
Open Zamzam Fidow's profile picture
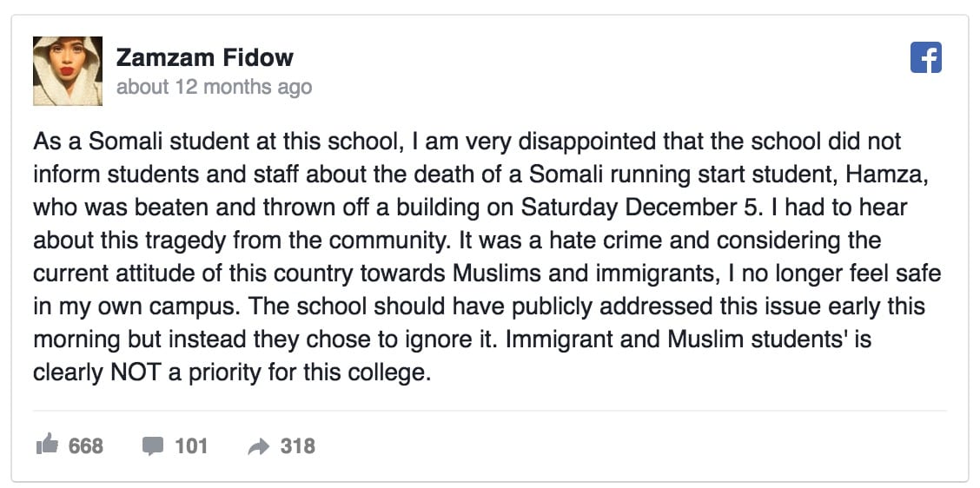pos(68,71)
